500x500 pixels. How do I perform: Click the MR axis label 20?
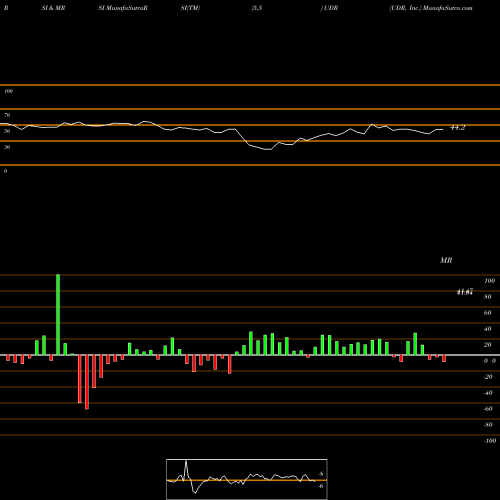pos(487,345)
